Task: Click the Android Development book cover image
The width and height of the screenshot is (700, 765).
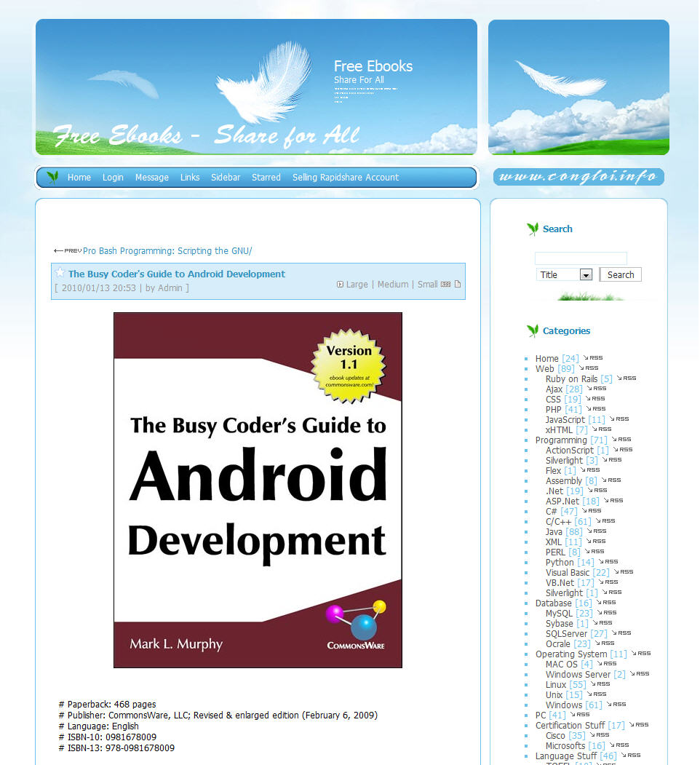Action: (x=258, y=491)
